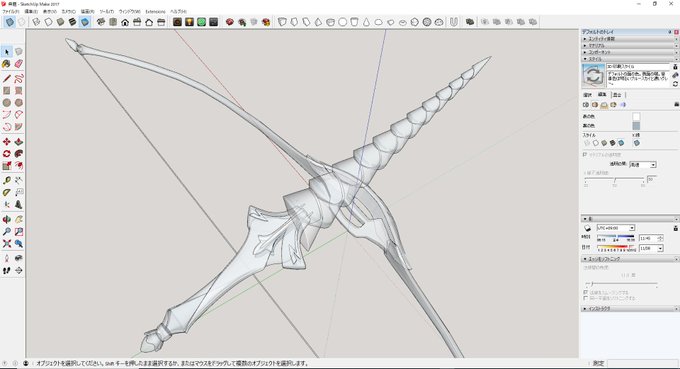Open the カメラ(C) menu
680x369 pixels.
[x=69, y=11]
